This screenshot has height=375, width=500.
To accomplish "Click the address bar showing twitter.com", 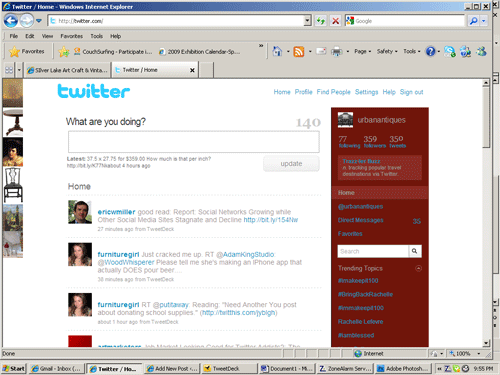I will click(x=175, y=21).
